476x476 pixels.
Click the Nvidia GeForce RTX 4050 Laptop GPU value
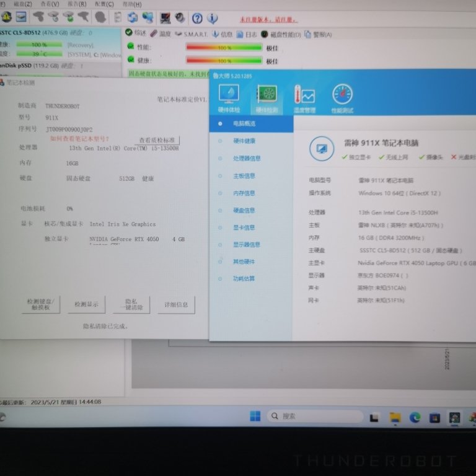416,263
